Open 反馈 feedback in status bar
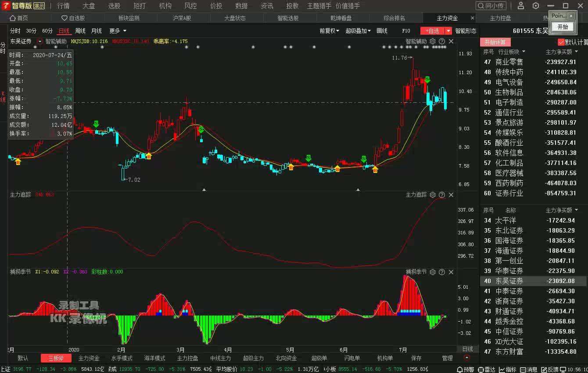The image size is (588, 373). click(549, 369)
